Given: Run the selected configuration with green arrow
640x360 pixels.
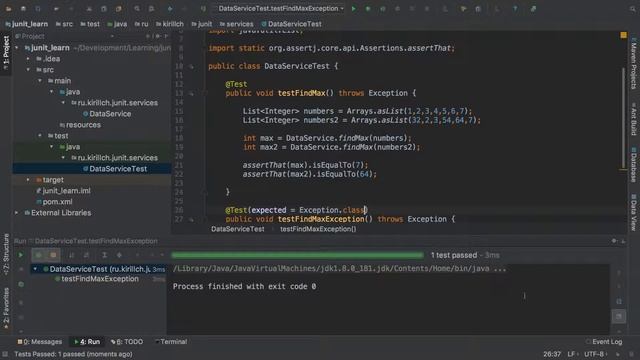Looking at the screenshot, I should pyautogui.click(x=353, y=9).
